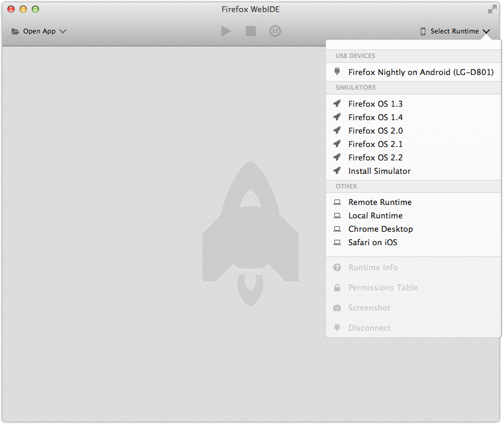The height and width of the screenshot is (424, 504).
Task: Launch Firefox OS 1.4 simulator
Action: (x=413, y=117)
